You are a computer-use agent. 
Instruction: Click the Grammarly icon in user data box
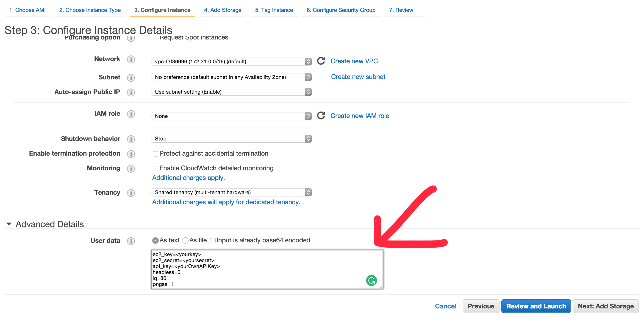tap(371, 280)
